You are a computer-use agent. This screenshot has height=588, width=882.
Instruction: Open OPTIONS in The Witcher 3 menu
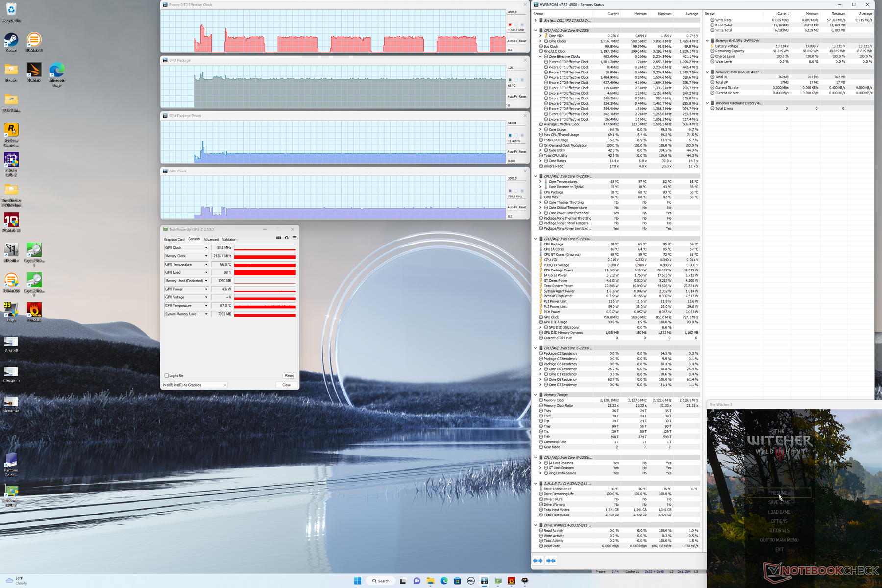[779, 521]
